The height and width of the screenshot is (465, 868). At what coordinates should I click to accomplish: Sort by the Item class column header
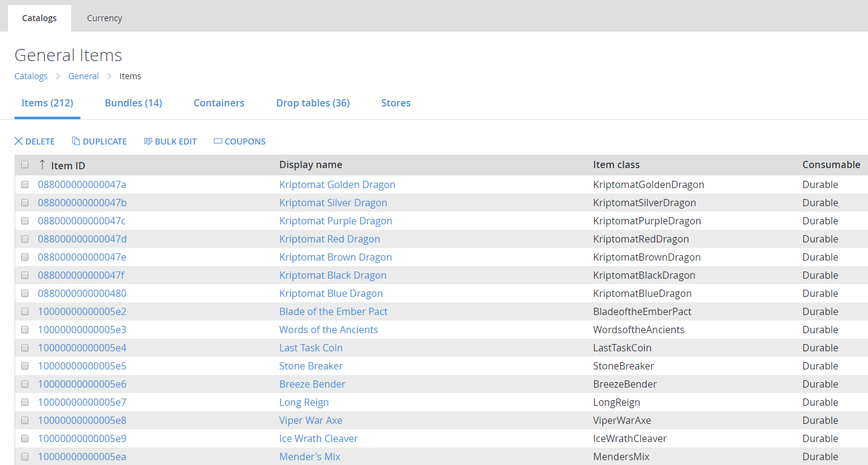tap(616, 164)
